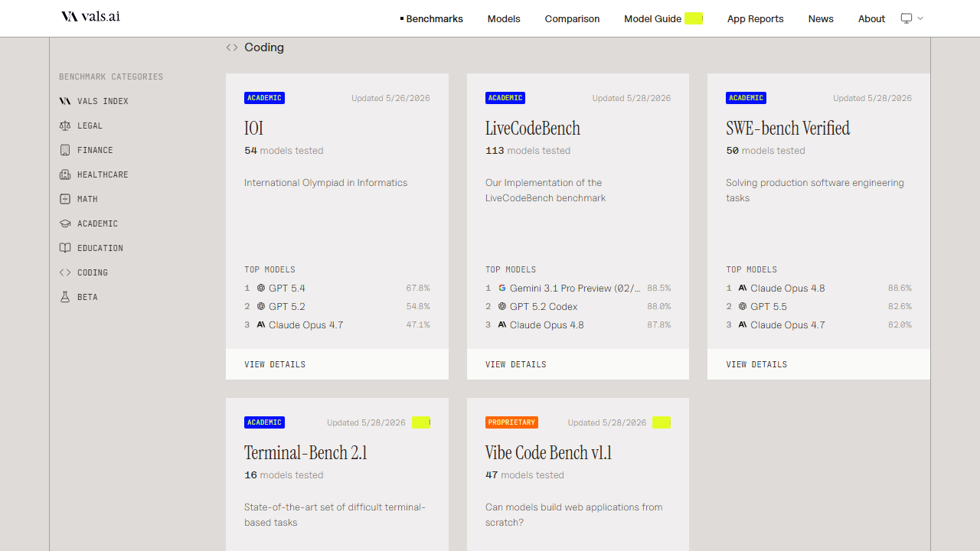View details of LiveCodeBench
This screenshot has width=980, height=551.
click(x=578, y=364)
